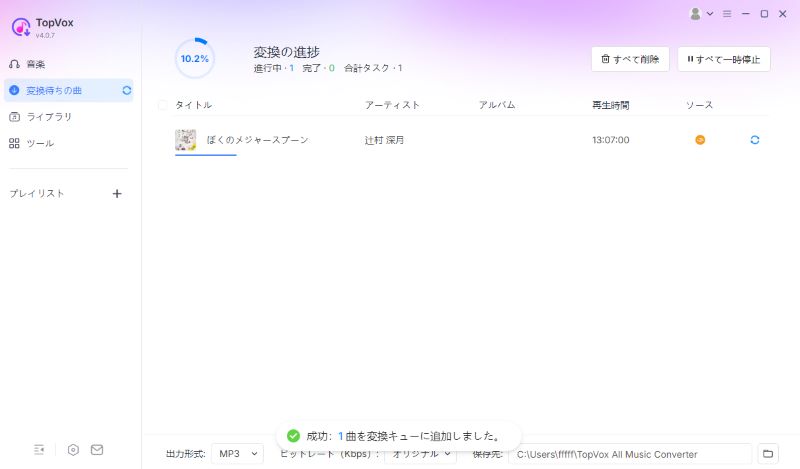800x469 pixels.
Task: Click the orange source icon in track row
Action: pos(700,140)
